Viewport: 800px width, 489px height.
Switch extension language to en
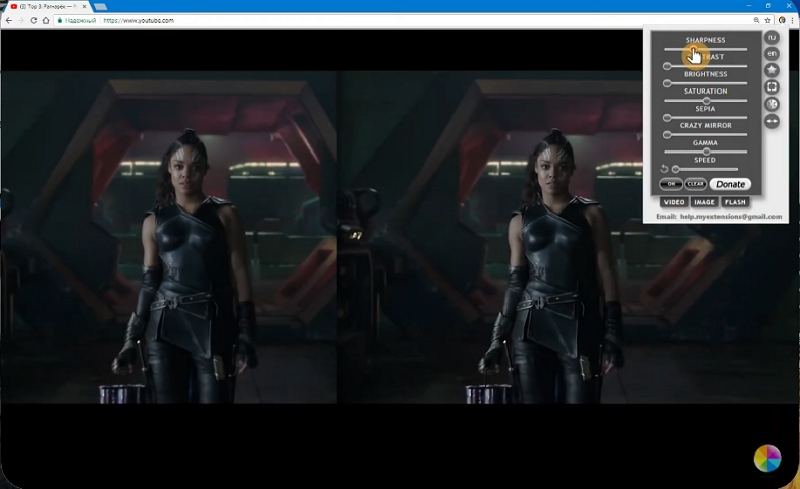click(x=772, y=53)
